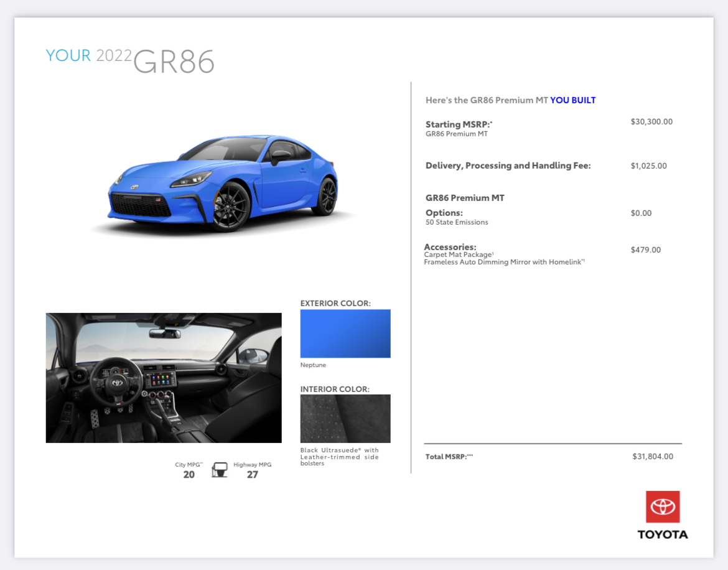
Task: Select the Carpet Mat Package accessory
Action: (459, 255)
